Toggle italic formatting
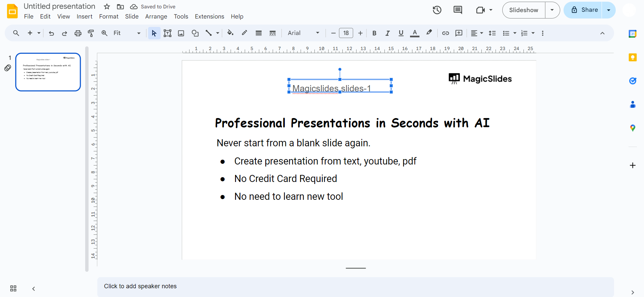The height and width of the screenshot is (297, 644). (387, 33)
